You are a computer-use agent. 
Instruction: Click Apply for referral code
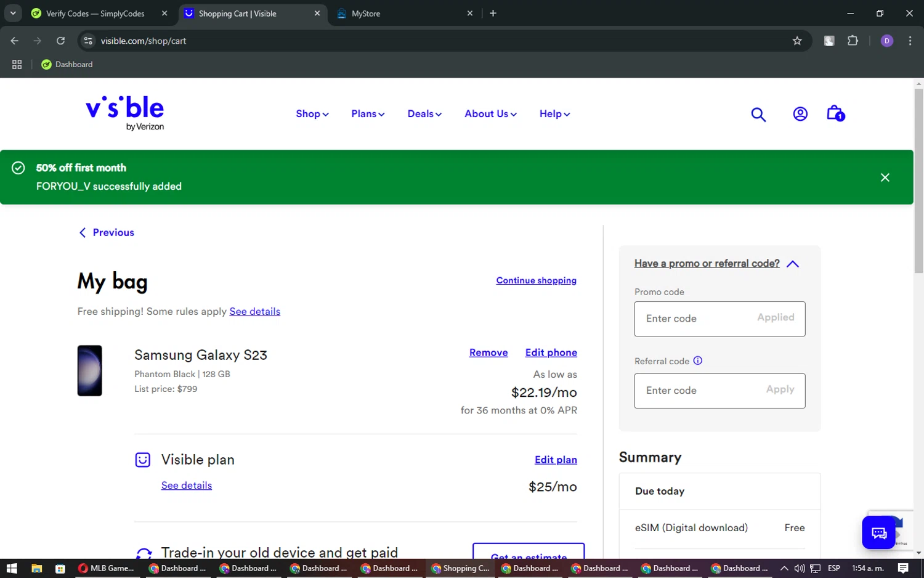(780, 389)
